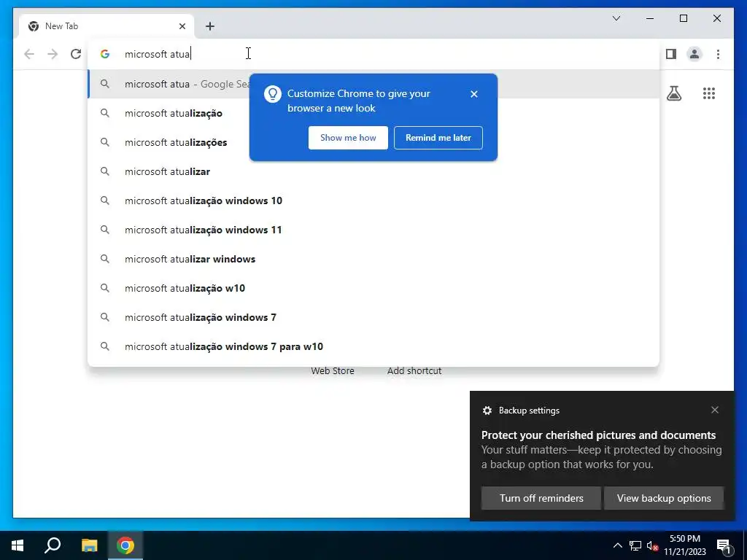Open Windows taskbar search

click(x=53, y=545)
